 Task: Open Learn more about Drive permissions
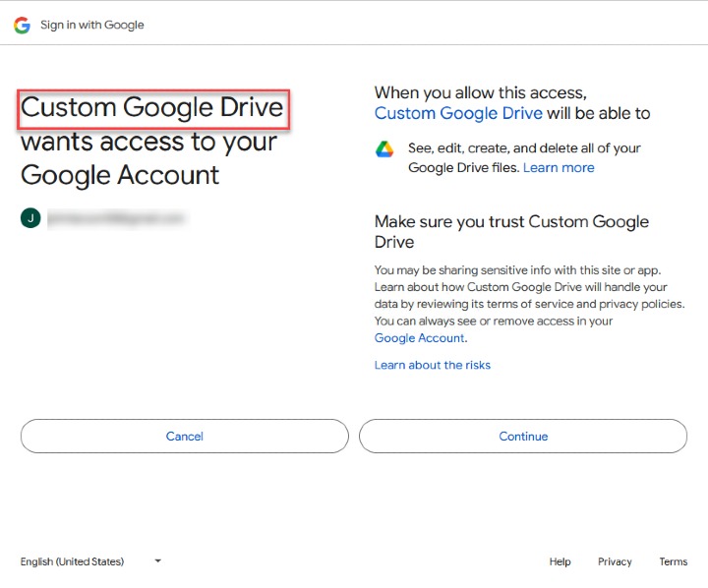coord(559,168)
